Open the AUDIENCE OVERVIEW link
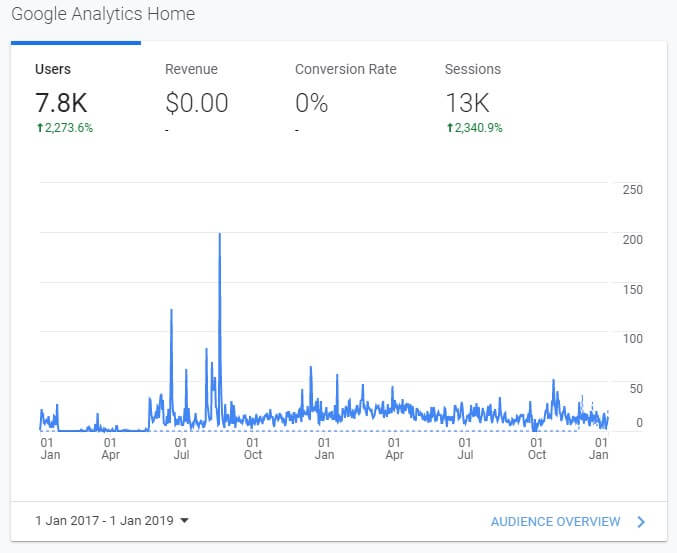 555,522
